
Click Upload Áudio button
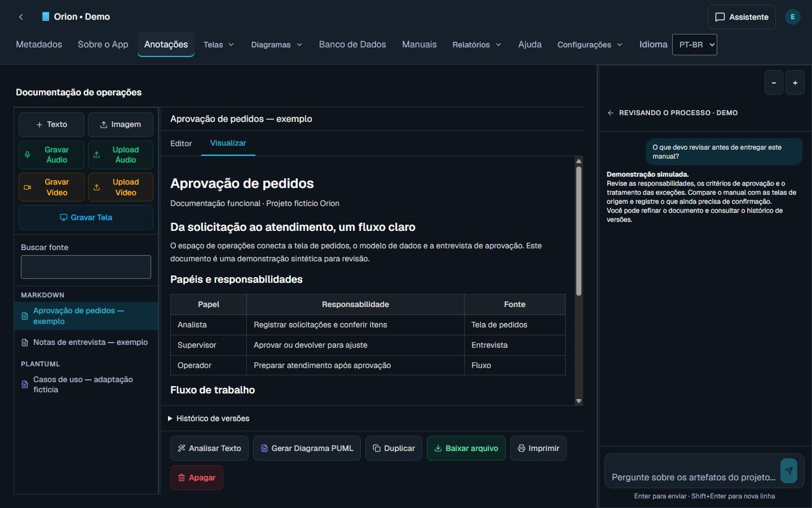coord(121,155)
